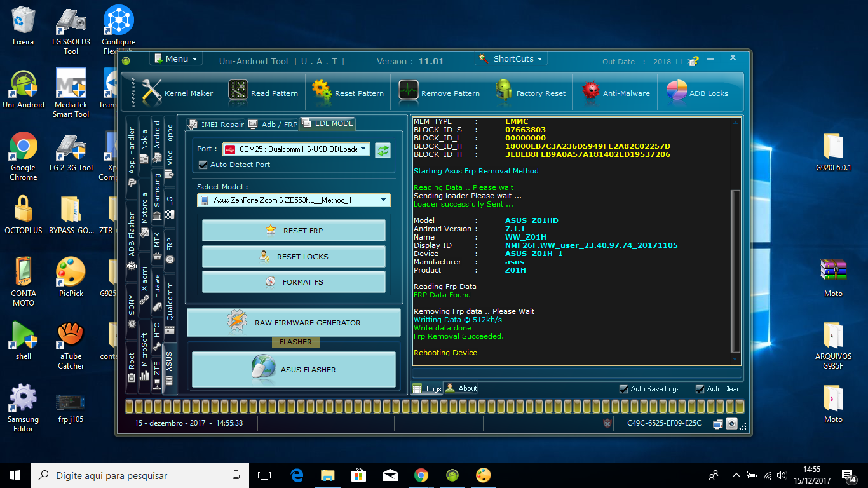Open the ShortCuts dropdown
The height and width of the screenshot is (488, 868).
[511, 58]
